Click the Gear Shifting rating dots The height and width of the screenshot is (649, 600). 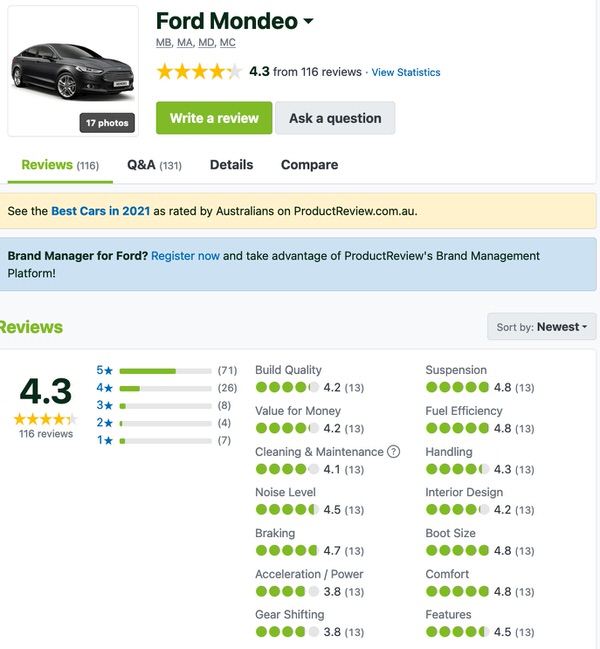[x=287, y=632]
